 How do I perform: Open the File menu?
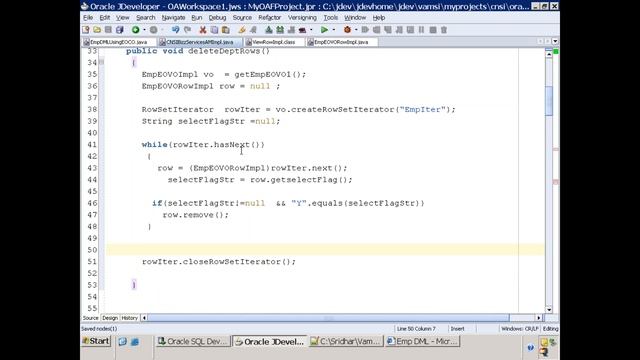click(88, 18)
